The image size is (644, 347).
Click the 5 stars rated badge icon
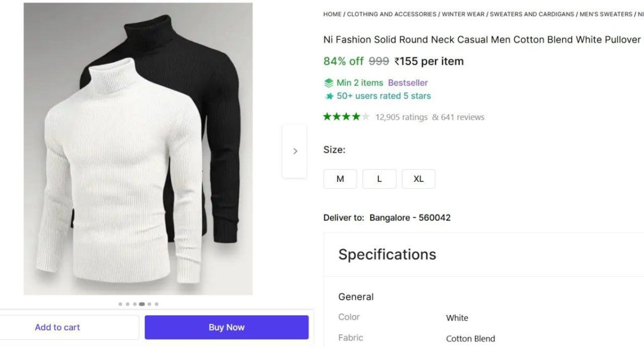pyautogui.click(x=329, y=97)
